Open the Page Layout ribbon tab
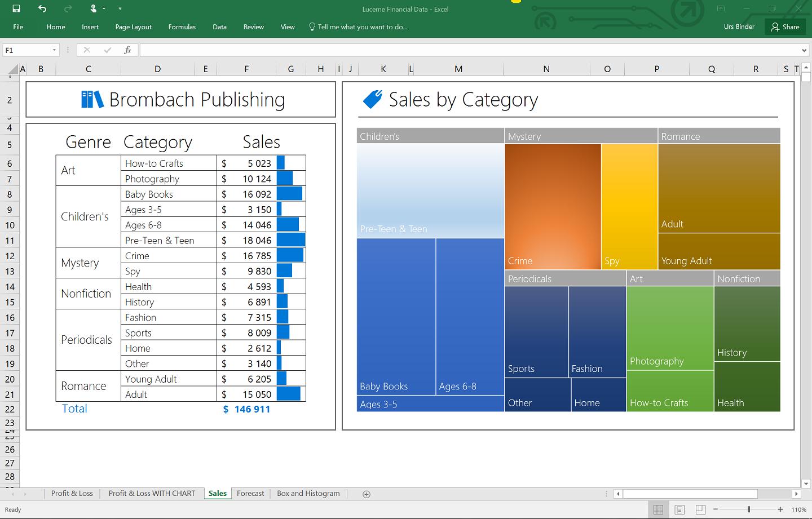 coord(134,26)
